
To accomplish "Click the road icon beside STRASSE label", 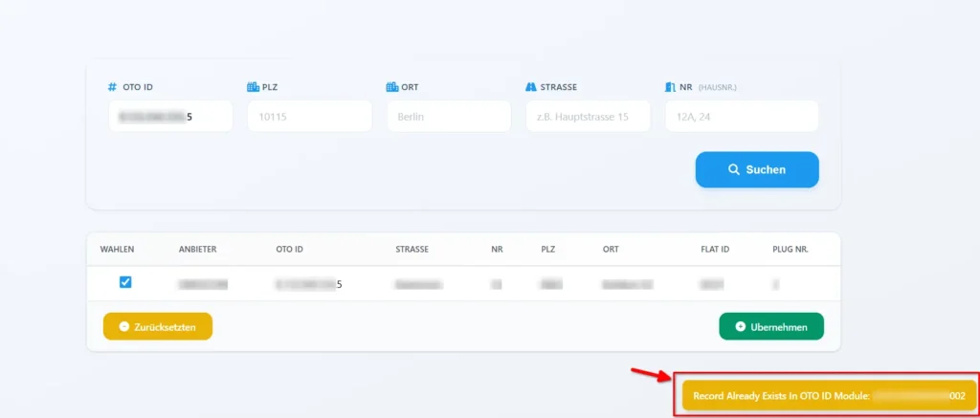I will 531,87.
